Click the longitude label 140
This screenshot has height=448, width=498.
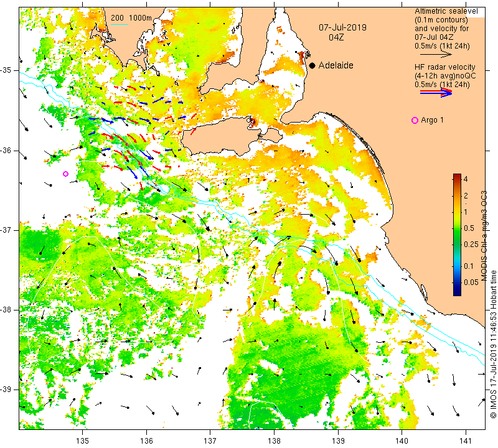point(402,441)
